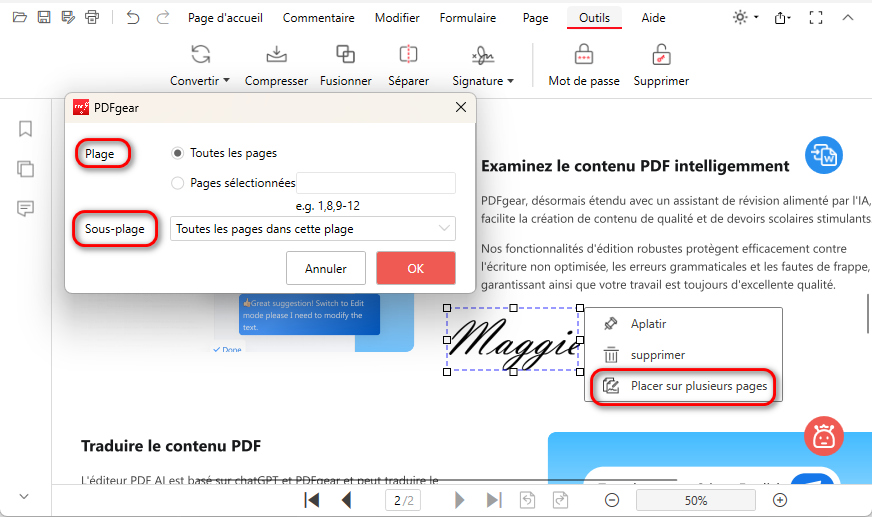Open the Signature dropdown arrow
The image size is (872, 517).
511,81
